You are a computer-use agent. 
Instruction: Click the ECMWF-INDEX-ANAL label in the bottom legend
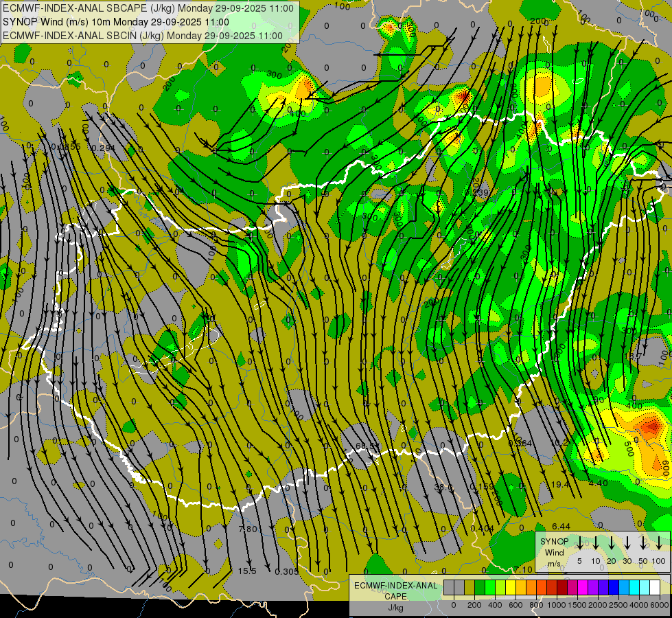click(395, 586)
